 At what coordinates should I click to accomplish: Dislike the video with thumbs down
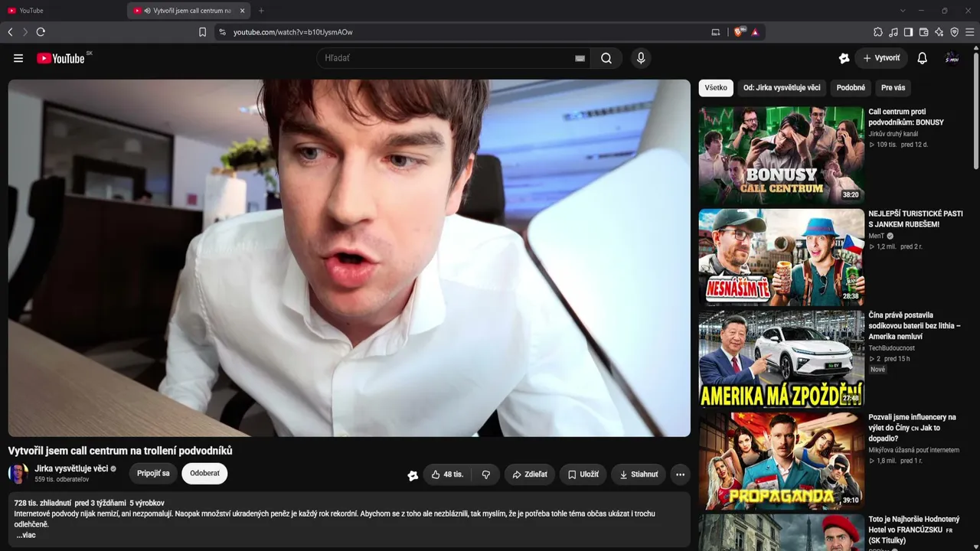tap(486, 474)
